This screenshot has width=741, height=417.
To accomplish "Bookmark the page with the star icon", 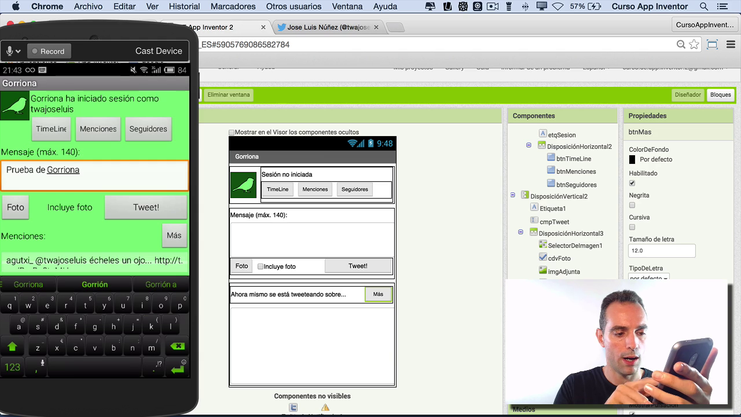I will [x=694, y=44].
